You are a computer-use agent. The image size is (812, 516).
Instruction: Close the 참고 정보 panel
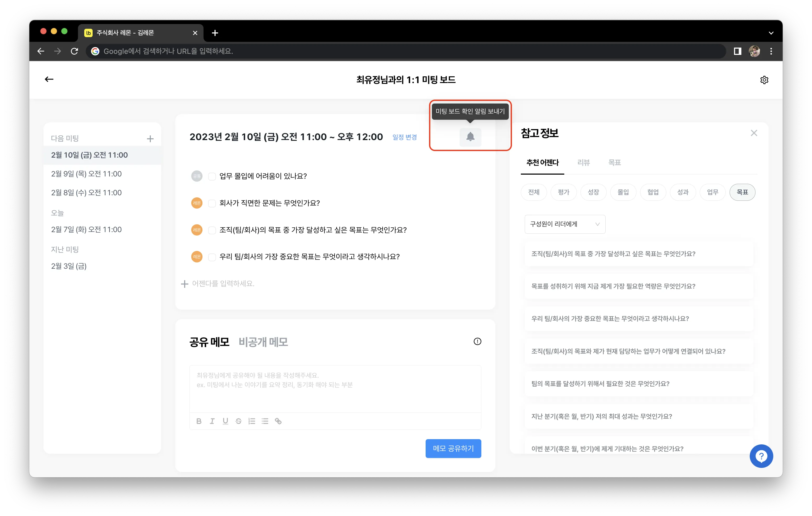click(754, 133)
